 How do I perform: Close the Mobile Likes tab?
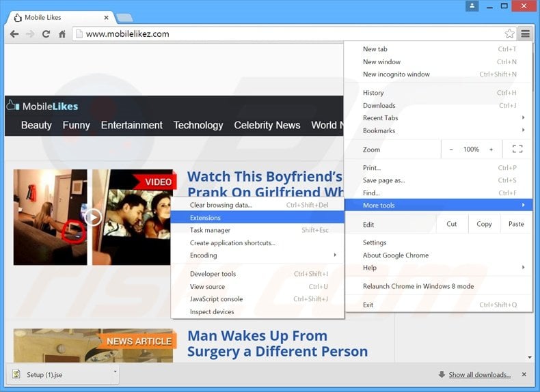pos(106,18)
